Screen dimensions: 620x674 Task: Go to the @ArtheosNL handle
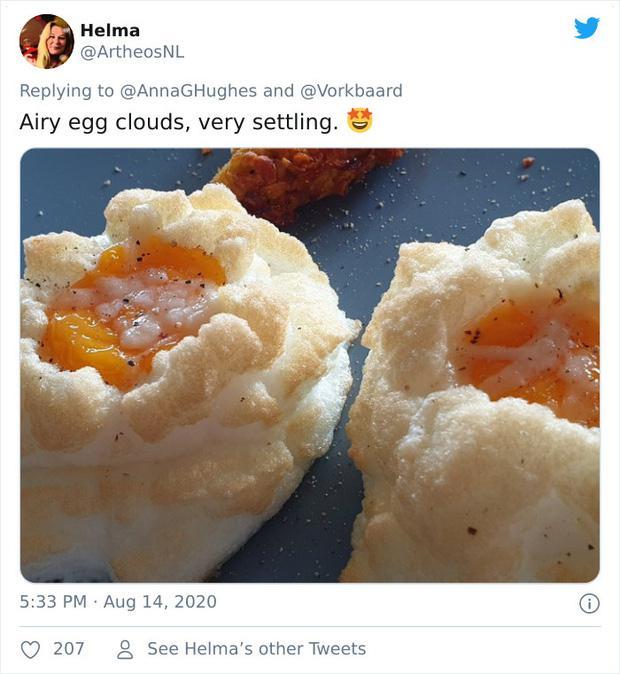click(132, 52)
